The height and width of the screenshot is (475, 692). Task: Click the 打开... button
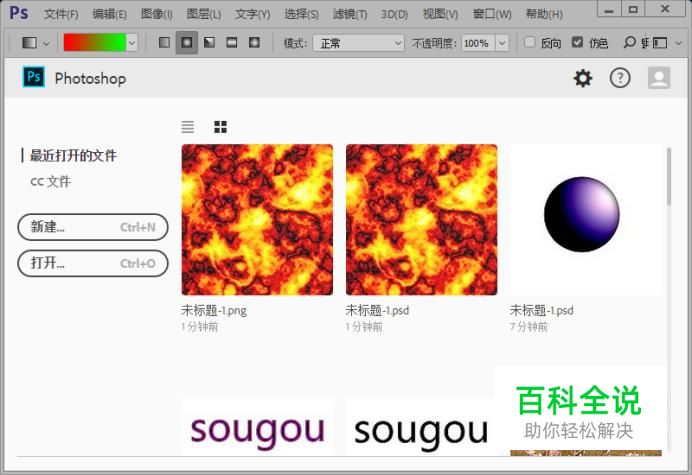93,263
